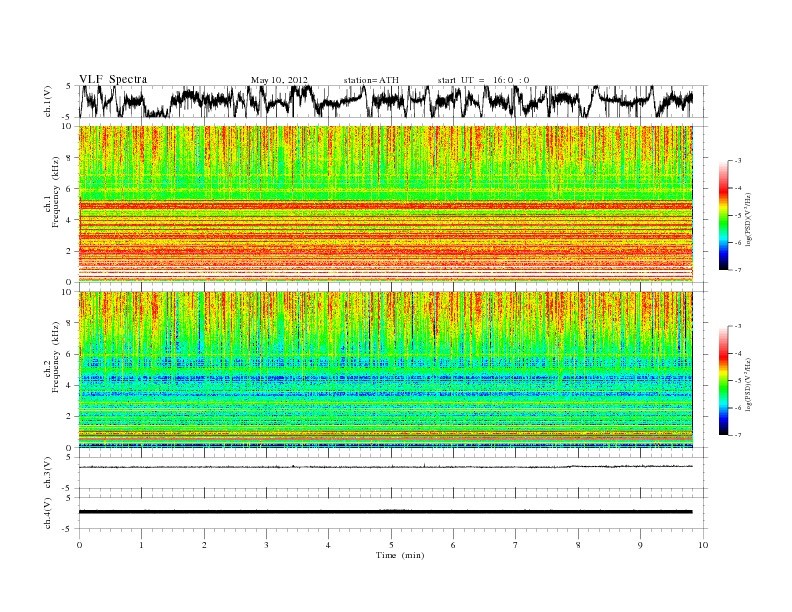This screenshot has height=612, width=792.
Task: Click the ch.2 spectrogram plot
Action: 386,370
